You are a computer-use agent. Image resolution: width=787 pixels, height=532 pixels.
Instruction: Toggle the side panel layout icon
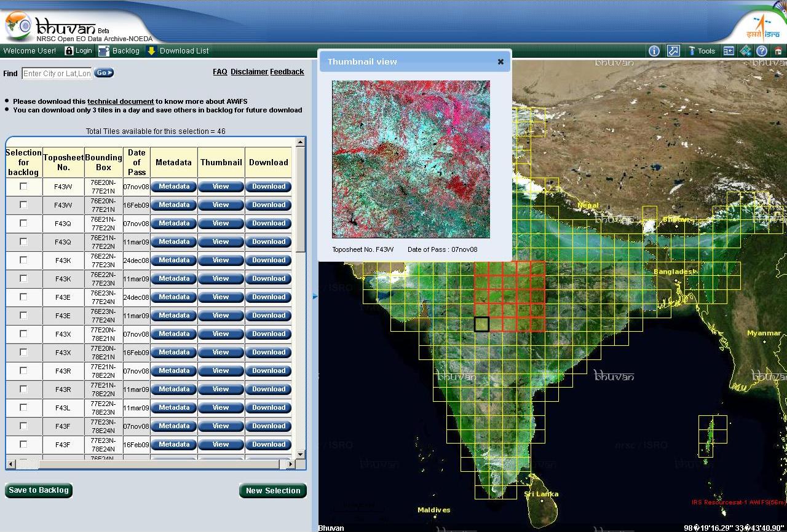729,51
